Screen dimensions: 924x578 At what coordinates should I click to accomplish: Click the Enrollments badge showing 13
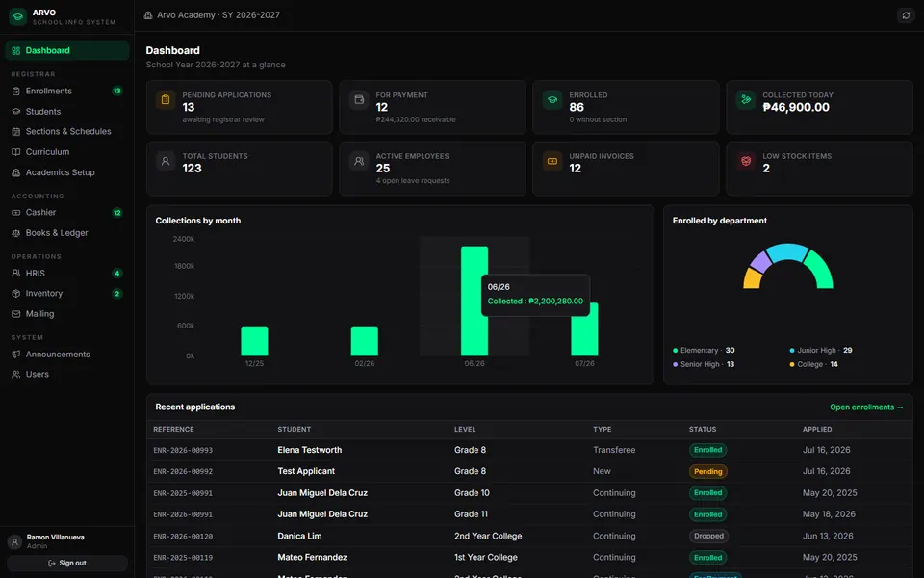117,91
